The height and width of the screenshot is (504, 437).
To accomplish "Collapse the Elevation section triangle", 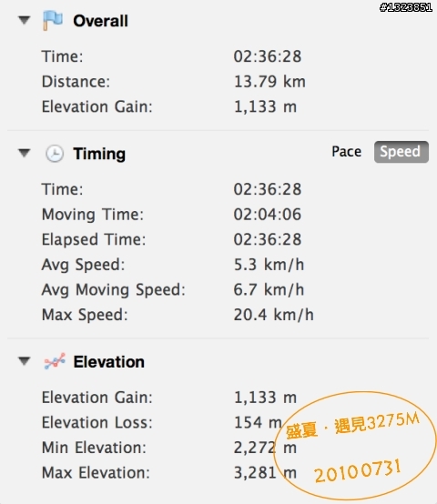I will (x=24, y=361).
